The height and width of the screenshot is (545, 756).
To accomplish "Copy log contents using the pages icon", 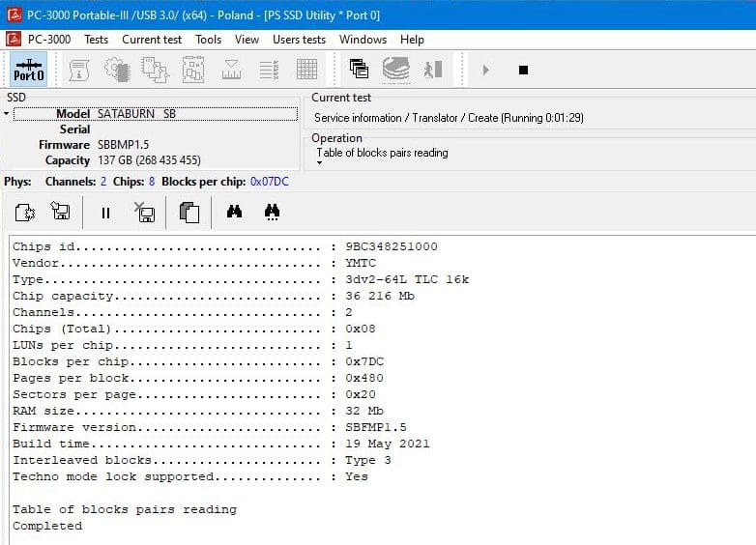I will (x=189, y=212).
